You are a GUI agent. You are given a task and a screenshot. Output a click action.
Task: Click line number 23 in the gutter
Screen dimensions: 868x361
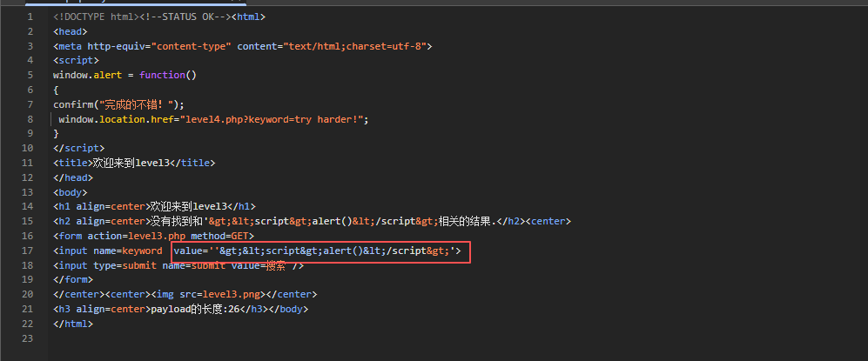(28, 338)
